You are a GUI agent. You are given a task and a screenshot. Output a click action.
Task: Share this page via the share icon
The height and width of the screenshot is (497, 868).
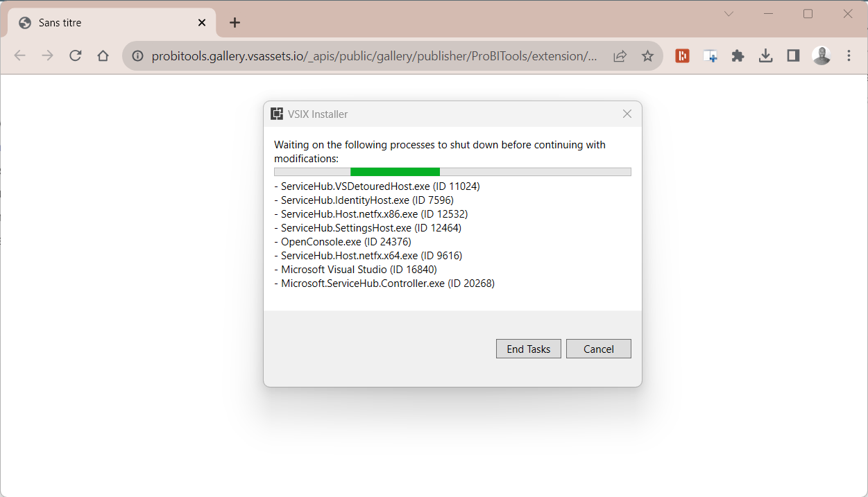point(620,56)
